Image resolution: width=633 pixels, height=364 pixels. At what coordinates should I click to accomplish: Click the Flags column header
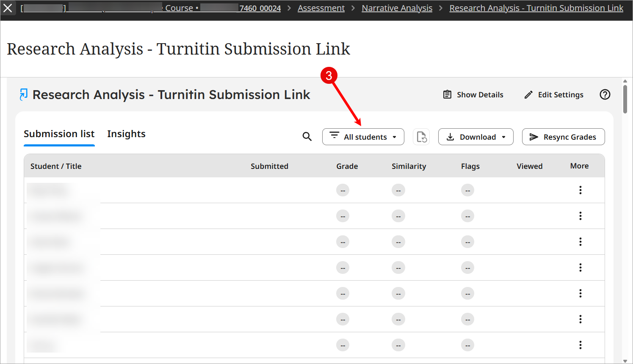[470, 166]
